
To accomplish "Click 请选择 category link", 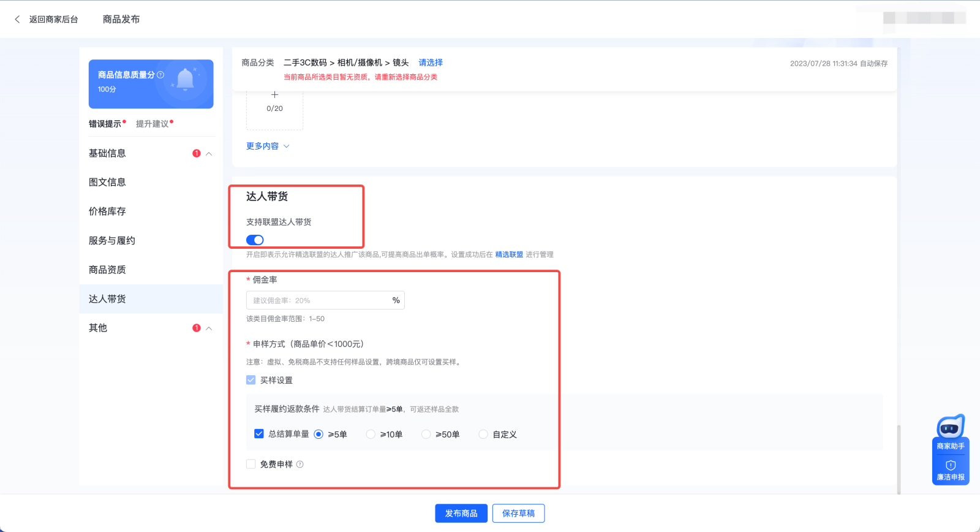I will click(431, 63).
